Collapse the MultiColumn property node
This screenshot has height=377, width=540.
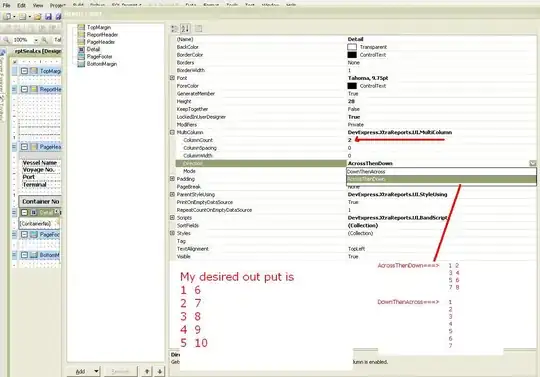(x=172, y=132)
